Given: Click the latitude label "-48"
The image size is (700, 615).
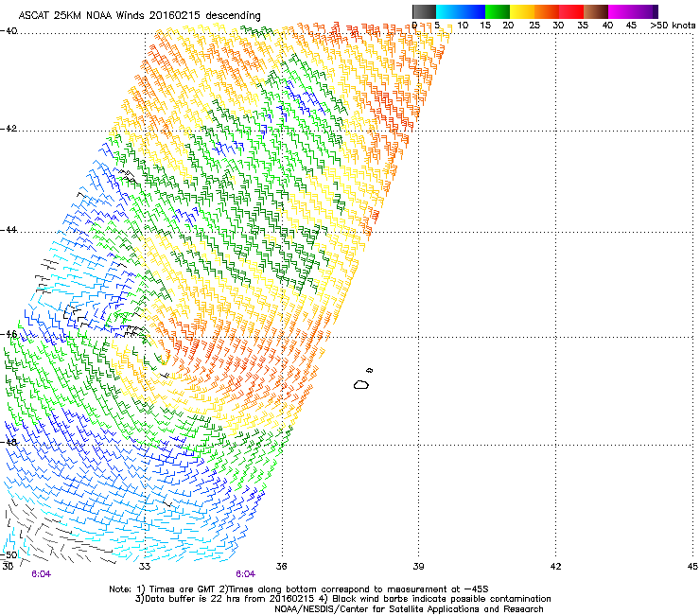Looking at the screenshot, I should tap(9, 442).
